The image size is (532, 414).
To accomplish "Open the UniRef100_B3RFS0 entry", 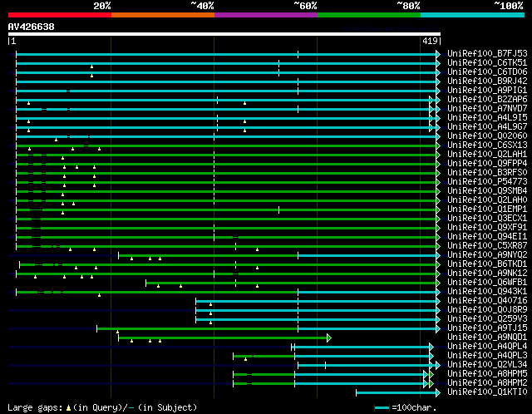I will [x=487, y=173].
